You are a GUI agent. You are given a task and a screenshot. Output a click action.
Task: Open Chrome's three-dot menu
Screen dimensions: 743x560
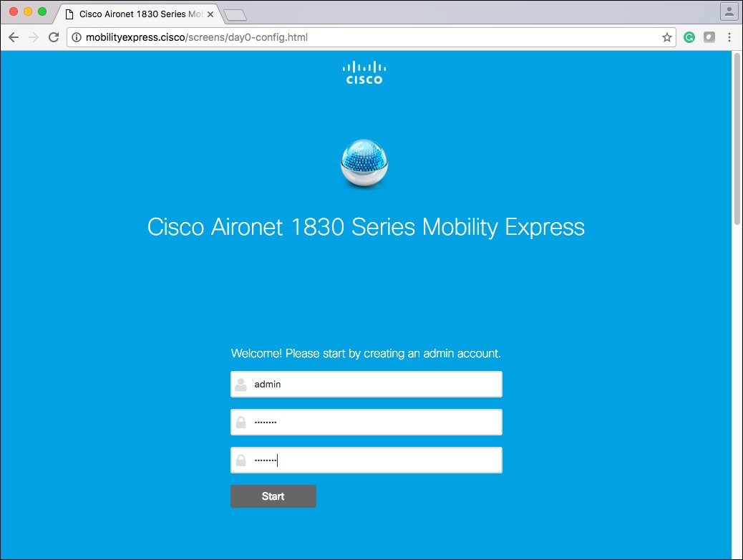coord(729,37)
